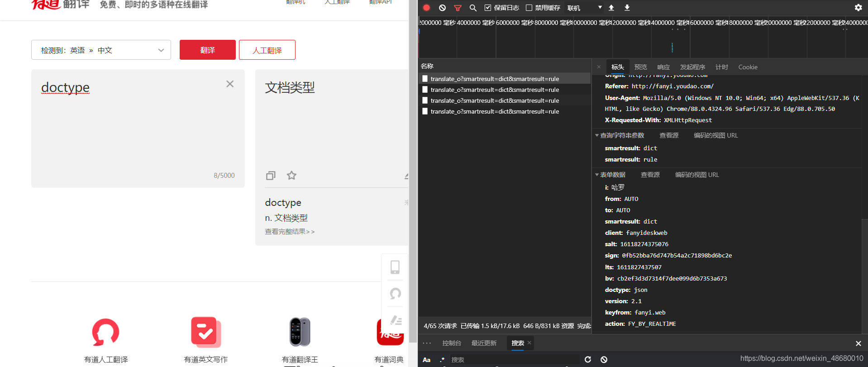This screenshot has width=868, height=367.
Task: Click the sign value 0fb52bba76d747b54a2c71898bd6bc2e
Action: (x=677, y=256)
